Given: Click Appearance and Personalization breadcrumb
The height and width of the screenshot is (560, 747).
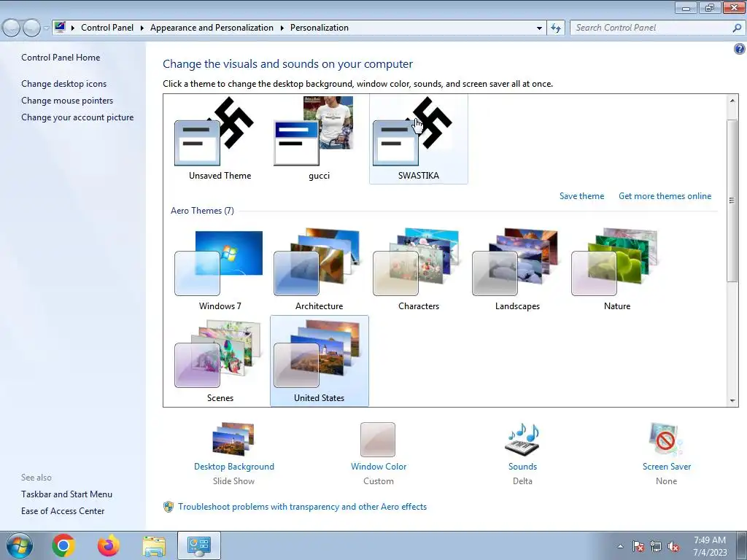Looking at the screenshot, I should [212, 28].
